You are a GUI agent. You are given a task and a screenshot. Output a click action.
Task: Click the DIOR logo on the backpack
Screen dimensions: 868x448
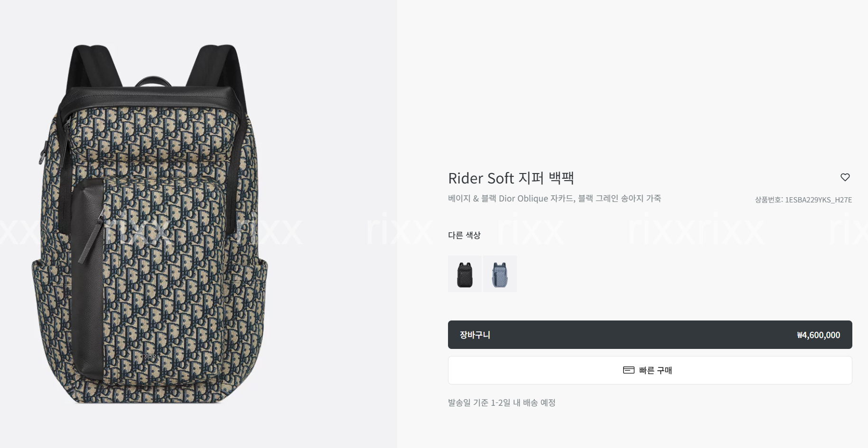(149, 356)
